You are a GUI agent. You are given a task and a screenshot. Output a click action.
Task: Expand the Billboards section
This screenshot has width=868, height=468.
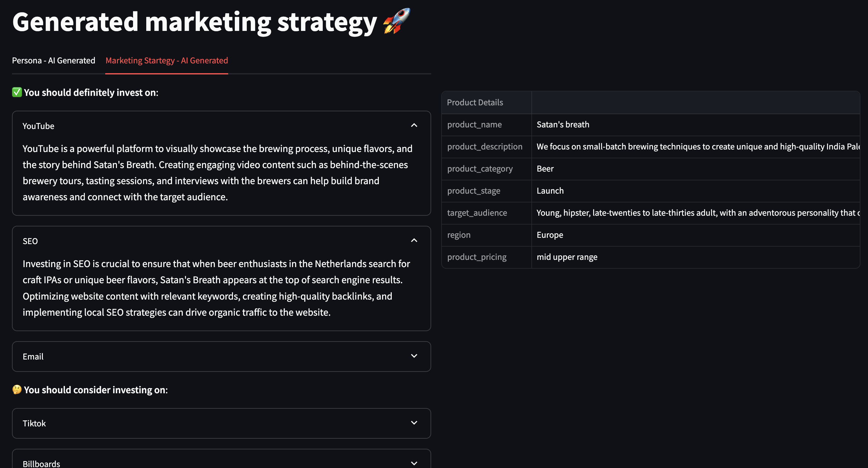[414, 463]
